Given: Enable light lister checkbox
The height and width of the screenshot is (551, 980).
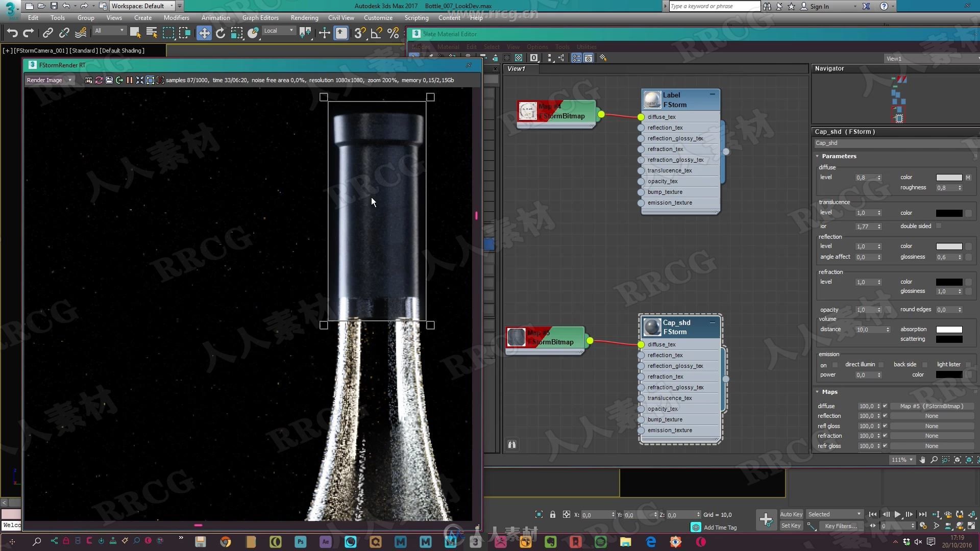Looking at the screenshot, I should tap(968, 365).
